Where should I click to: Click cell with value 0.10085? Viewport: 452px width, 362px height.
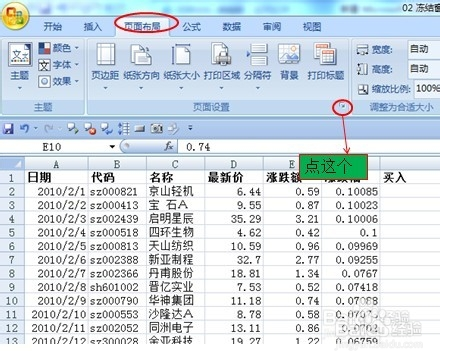coord(351,191)
